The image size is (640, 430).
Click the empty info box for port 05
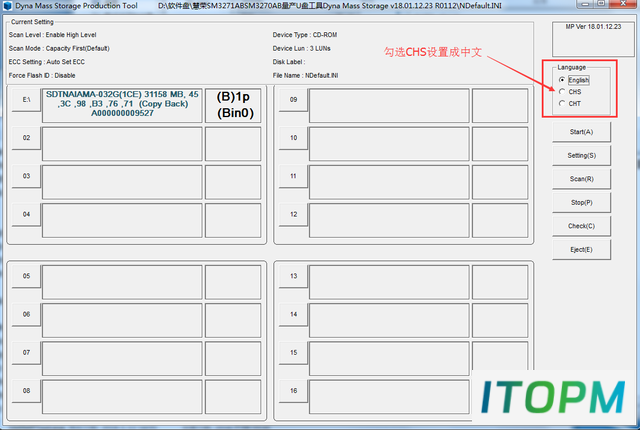pyautogui.click(x=122, y=282)
